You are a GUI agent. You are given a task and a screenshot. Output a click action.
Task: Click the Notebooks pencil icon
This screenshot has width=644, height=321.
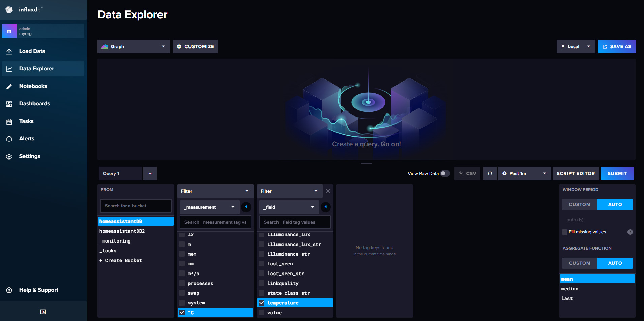point(9,86)
